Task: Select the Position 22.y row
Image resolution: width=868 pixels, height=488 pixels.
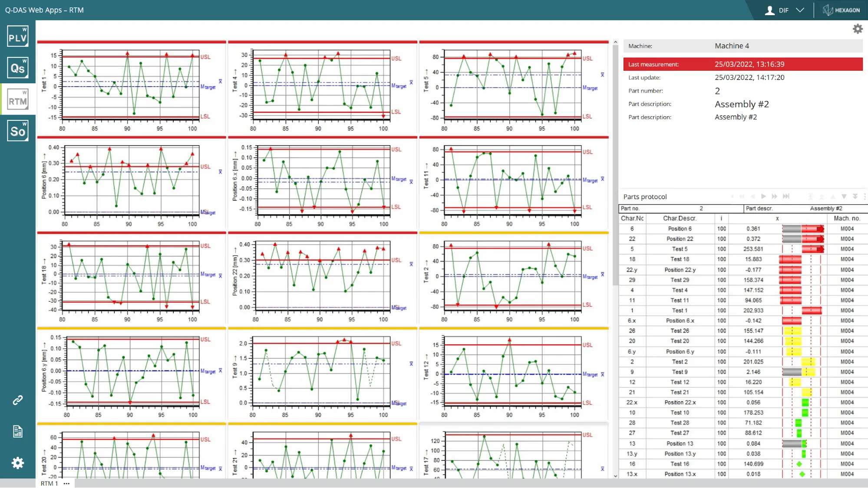Action: point(743,270)
